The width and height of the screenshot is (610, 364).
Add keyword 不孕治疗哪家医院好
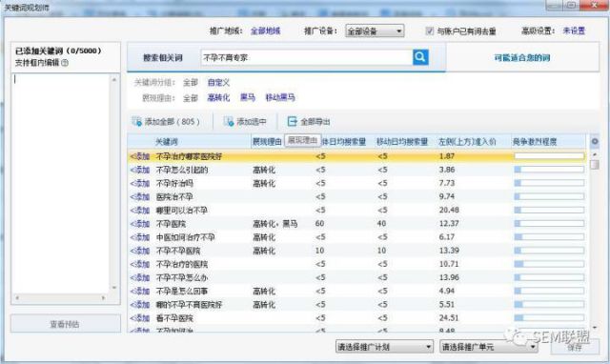tap(140, 156)
